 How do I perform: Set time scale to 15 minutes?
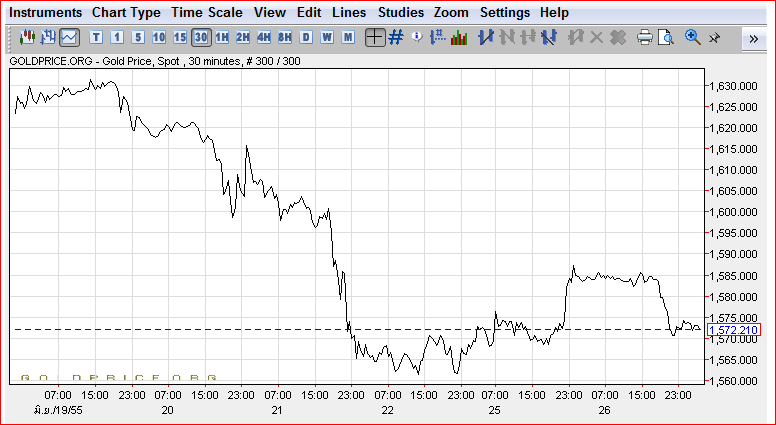tap(180, 37)
